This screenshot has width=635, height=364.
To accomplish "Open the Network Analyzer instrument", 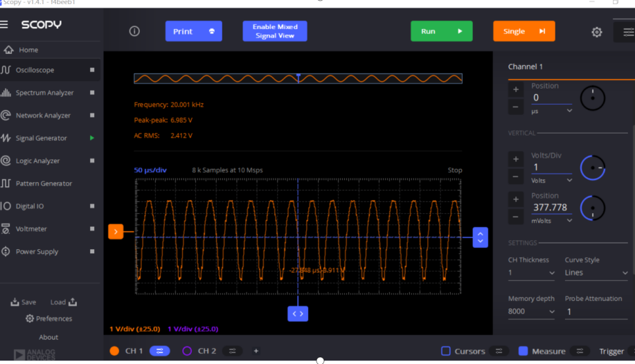I will coord(43,116).
